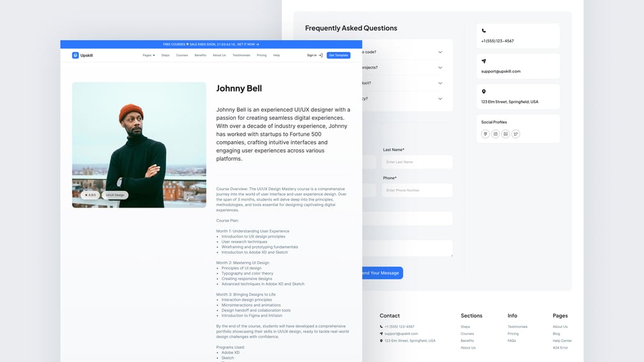This screenshot has height=362, width=644.
Task: Open the Benefits nav item
Action: [x=201, y=55]
